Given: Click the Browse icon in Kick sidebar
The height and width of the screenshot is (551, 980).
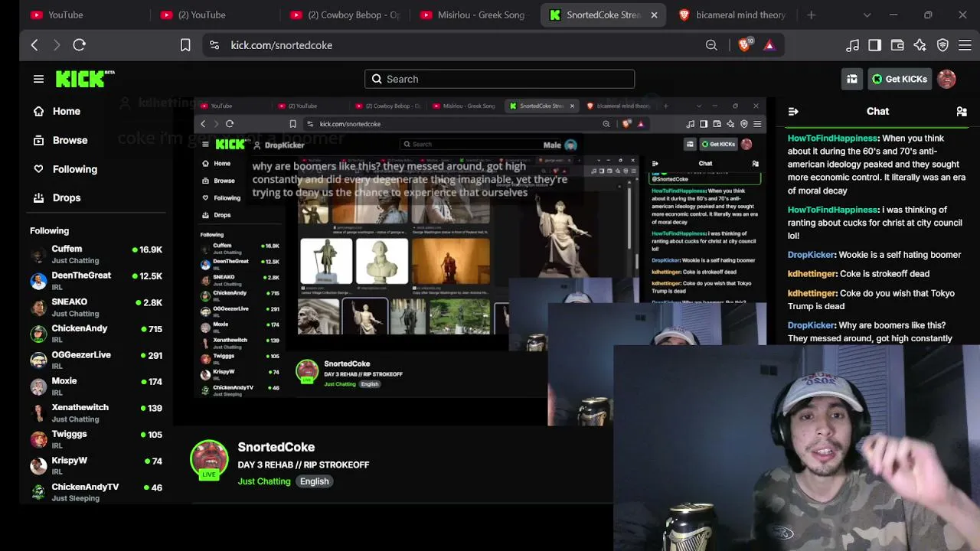Looking at the screenshot, I should (38, 140).
